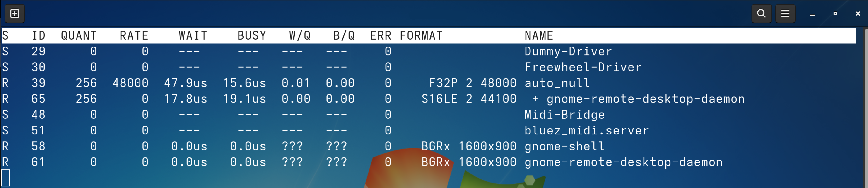Select the bluez_midi.server node name
The image size is (868, 188).
[587, 130]
